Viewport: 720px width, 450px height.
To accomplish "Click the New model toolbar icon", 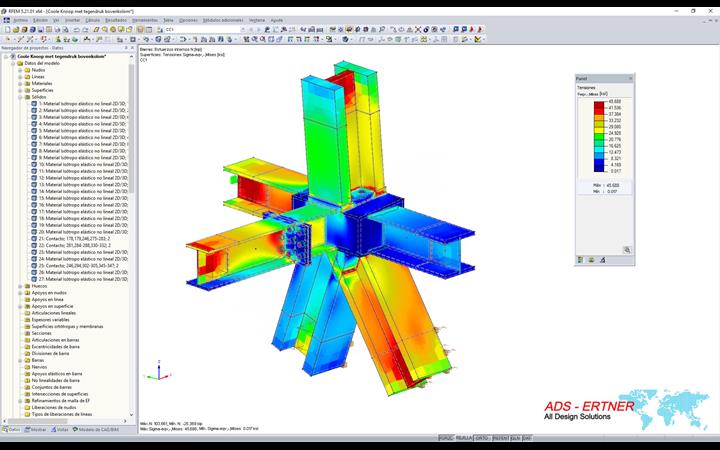I will coord(7,29).
